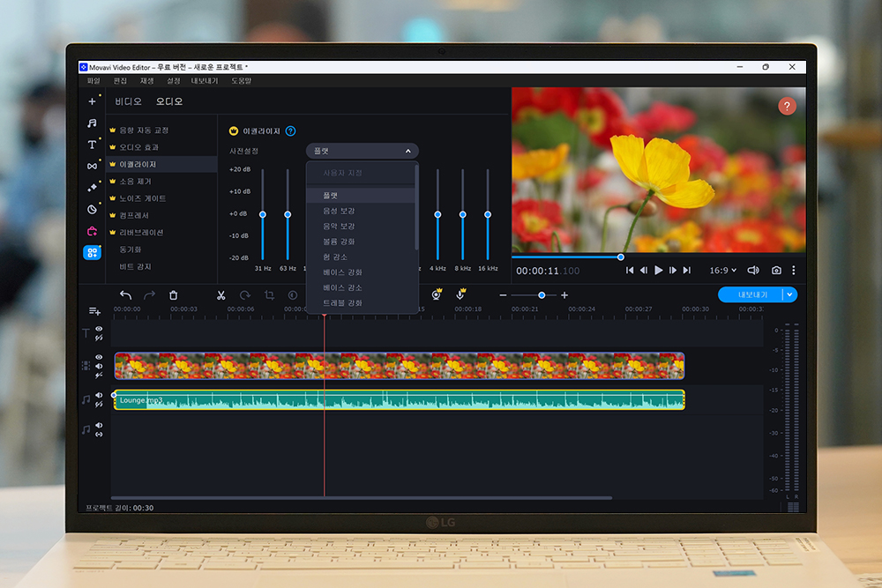Collapse the 플랫 preset dropdown
The height and width of the screenshot is (588, 882).
pos(363,151)
